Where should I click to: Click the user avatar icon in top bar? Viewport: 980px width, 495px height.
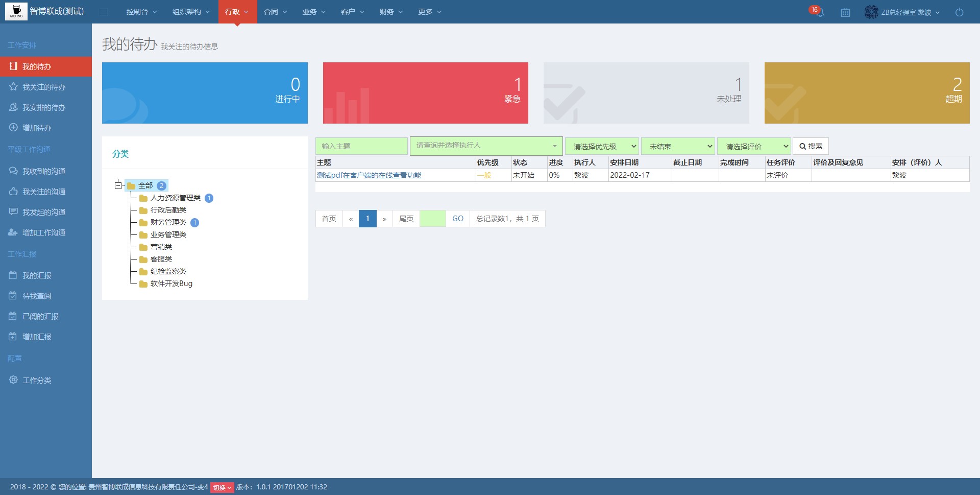pos(871,12)
